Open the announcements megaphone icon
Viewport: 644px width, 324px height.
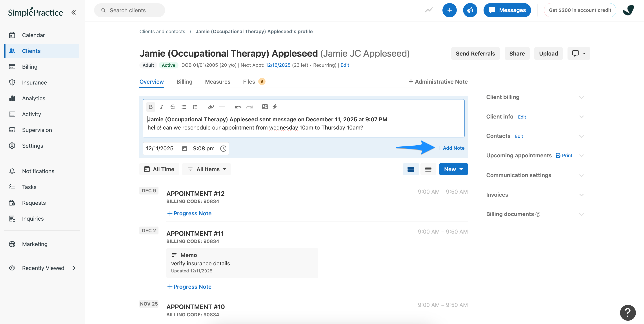(470, 10)
